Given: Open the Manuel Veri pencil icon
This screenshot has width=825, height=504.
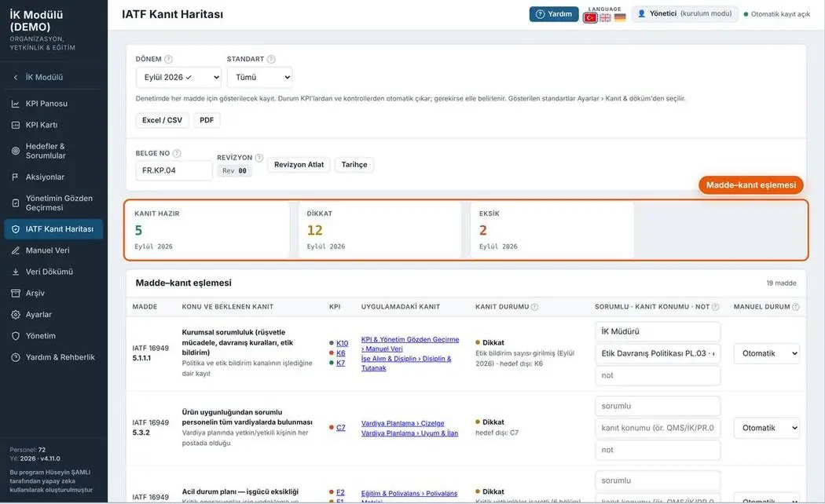Looking at the screenshot, I should pyautogui.click(x=15, y=250).
